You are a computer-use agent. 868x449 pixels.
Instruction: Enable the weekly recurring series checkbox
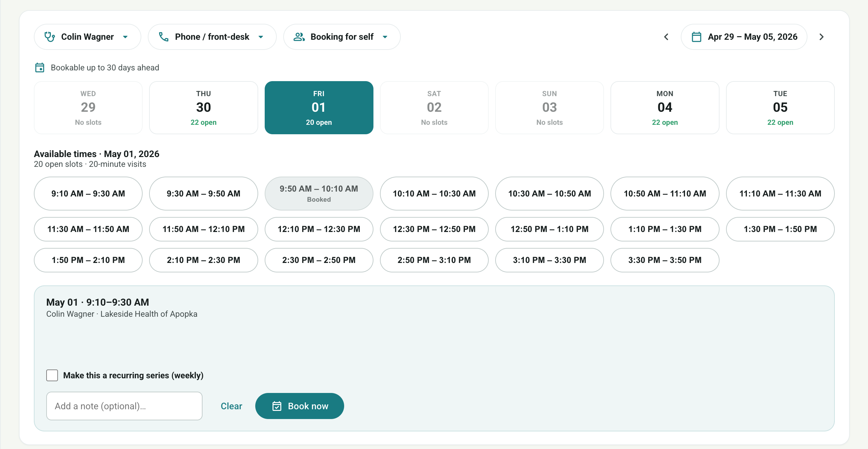tap(52, 375)
